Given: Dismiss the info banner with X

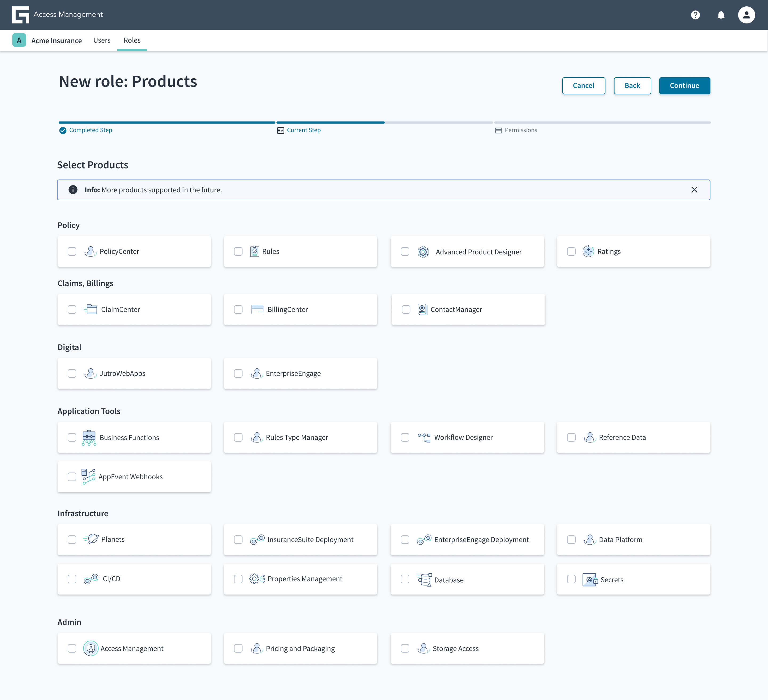Looking at the screenshot, I should click(694, 190).
